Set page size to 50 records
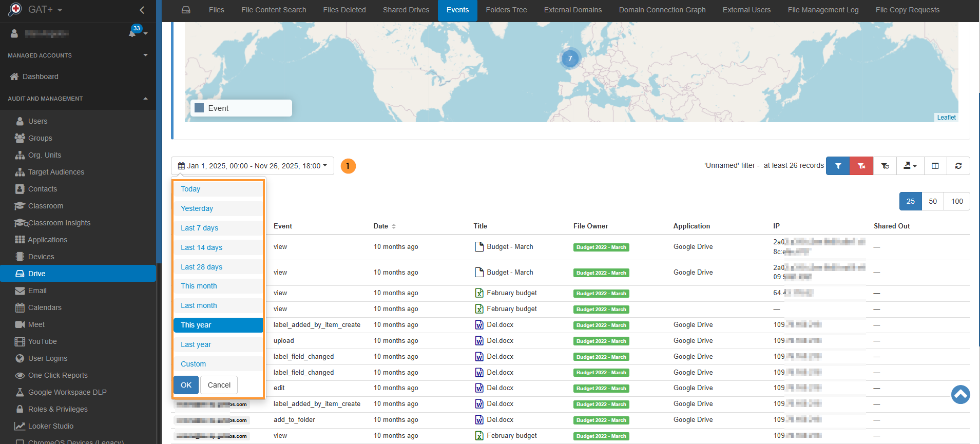The image size is (980, 444). pyautogui.click(x=932, y=201)
